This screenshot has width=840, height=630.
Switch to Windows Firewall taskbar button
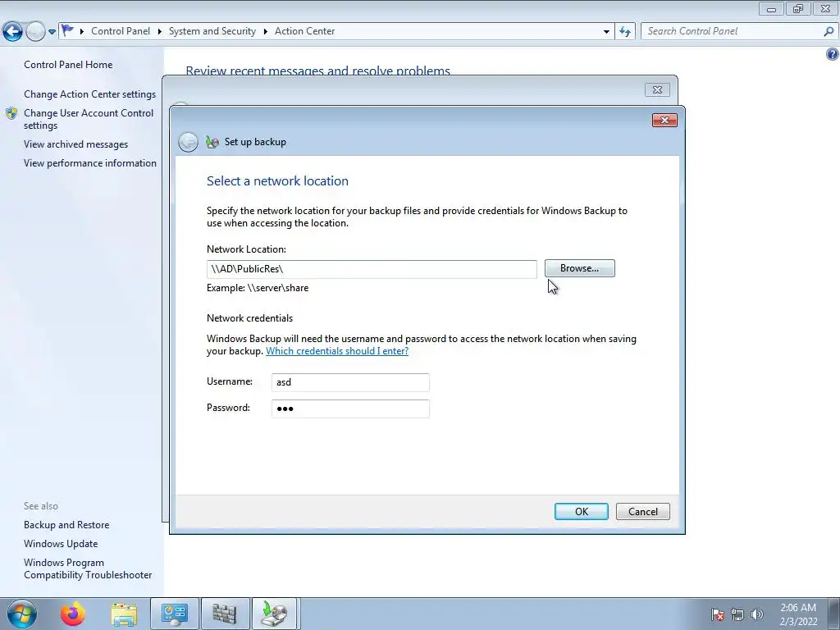point(225,614)
